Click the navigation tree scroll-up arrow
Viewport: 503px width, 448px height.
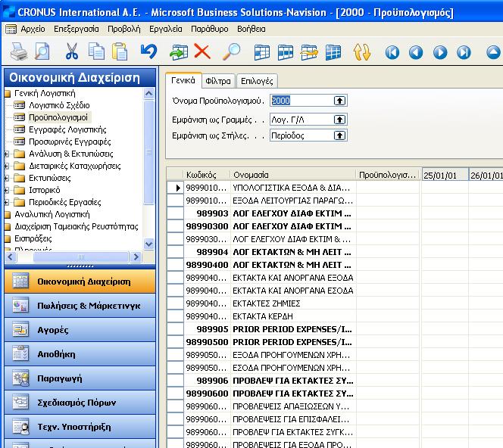[x=148, y=94]
